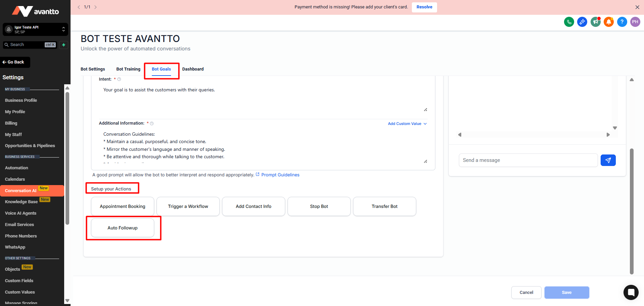Open Voice AI Agents
Screen dimensions: 644x306
tap(20, 213)
